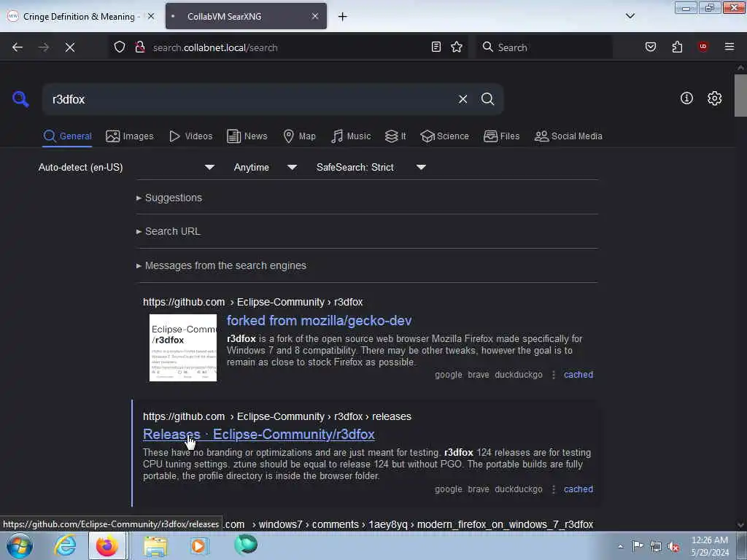Viewport: 747px width, 560px height.
Task: Click the SearXNG magnifier logo
Action: (x=20, y=99)
